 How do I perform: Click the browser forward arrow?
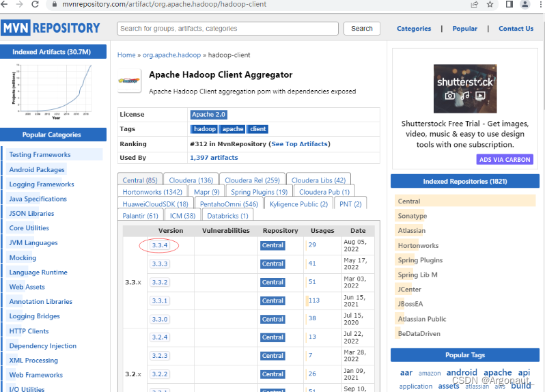[x=20, y=4]
